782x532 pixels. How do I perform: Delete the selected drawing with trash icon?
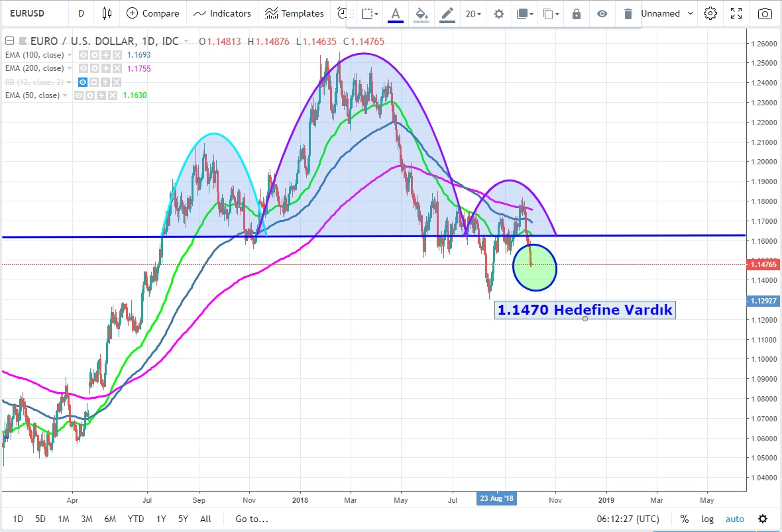628,13
